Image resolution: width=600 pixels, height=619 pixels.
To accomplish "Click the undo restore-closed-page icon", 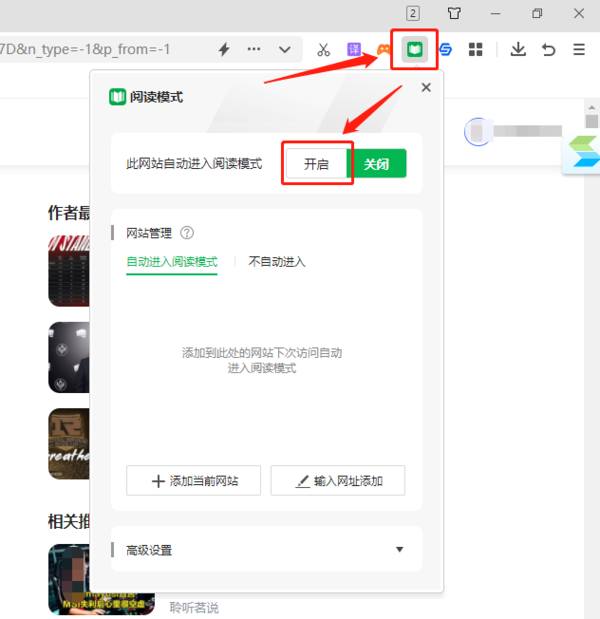I will point(548,50).
